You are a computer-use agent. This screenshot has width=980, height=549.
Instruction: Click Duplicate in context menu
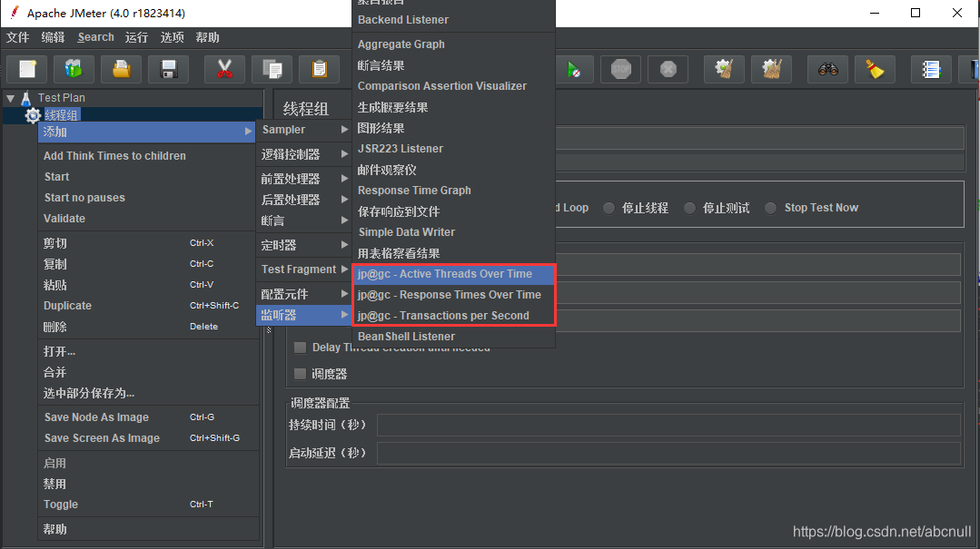click(149, 306)
